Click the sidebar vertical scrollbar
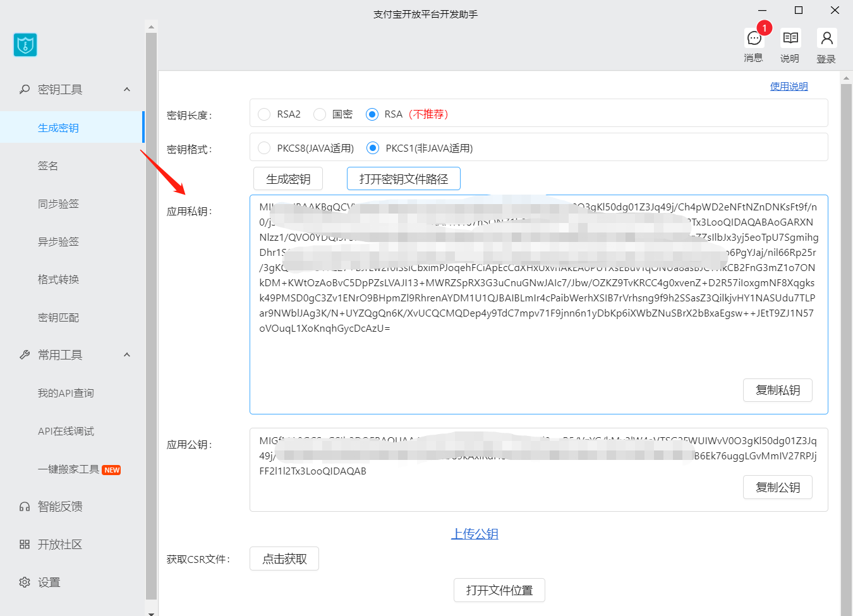The image size is (853, 616). [151, 316]
